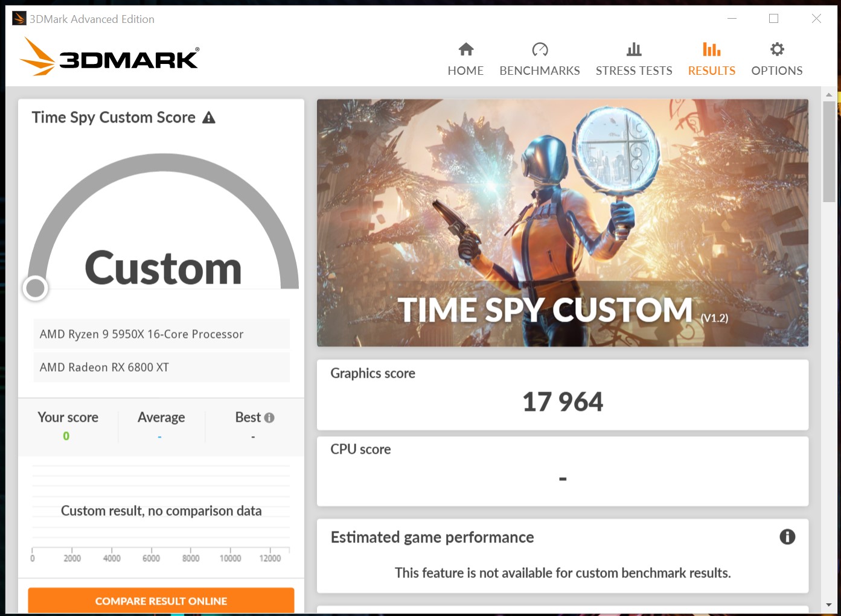
Task: Select the orange Results bars icon
Action: point(712,49)
